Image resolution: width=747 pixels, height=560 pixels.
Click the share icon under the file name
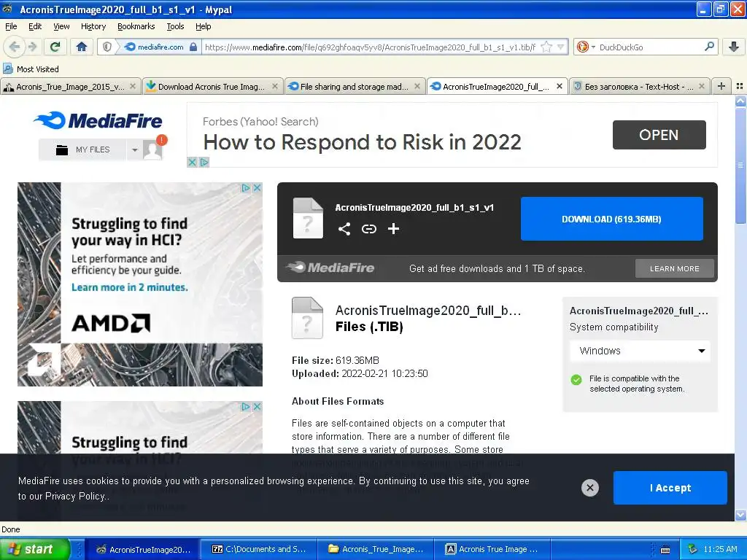click(344, 229)
